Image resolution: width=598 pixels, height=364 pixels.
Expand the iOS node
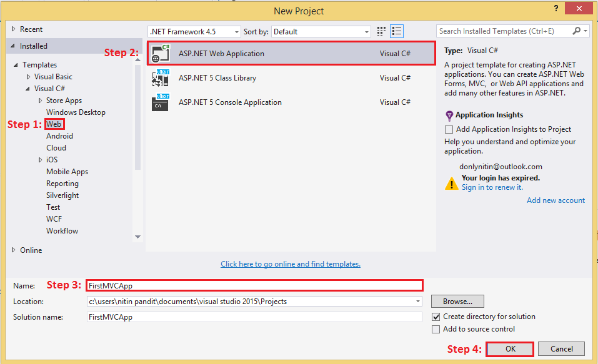40,160
